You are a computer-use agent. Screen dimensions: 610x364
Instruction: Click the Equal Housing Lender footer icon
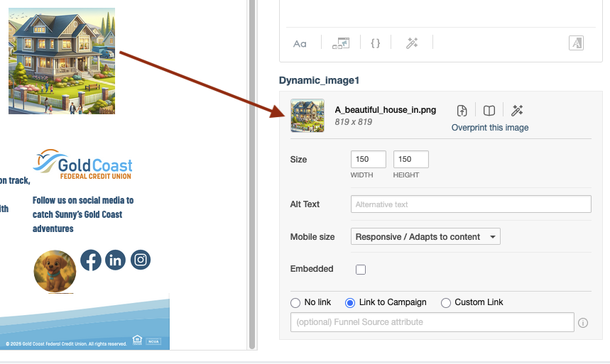137,340
